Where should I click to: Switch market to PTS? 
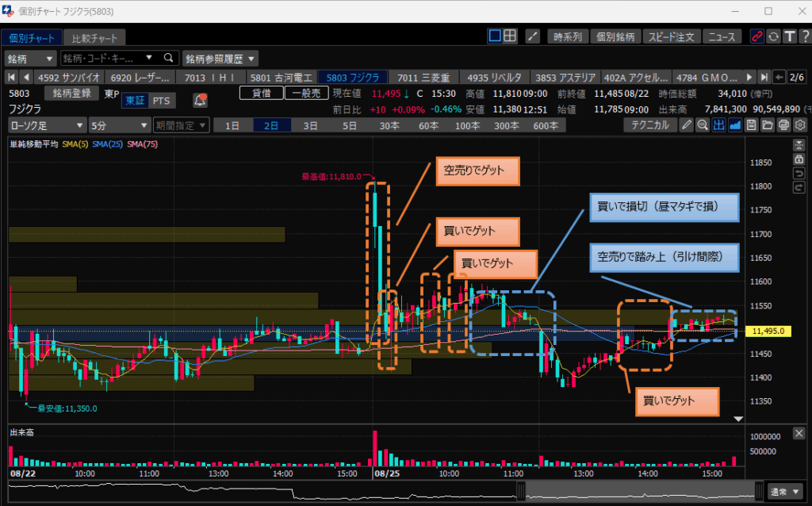(161, 101)
